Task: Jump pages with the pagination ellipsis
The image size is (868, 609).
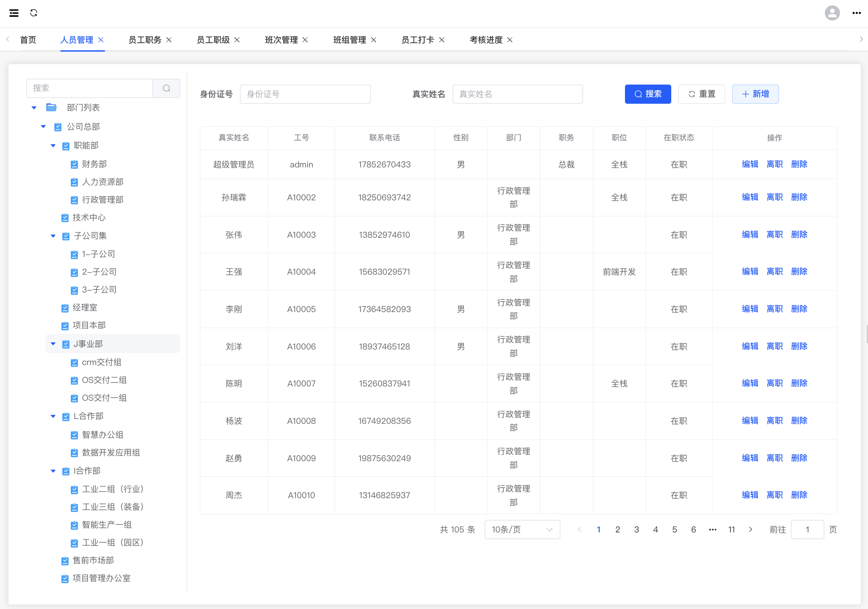Action: click(713, 529)
